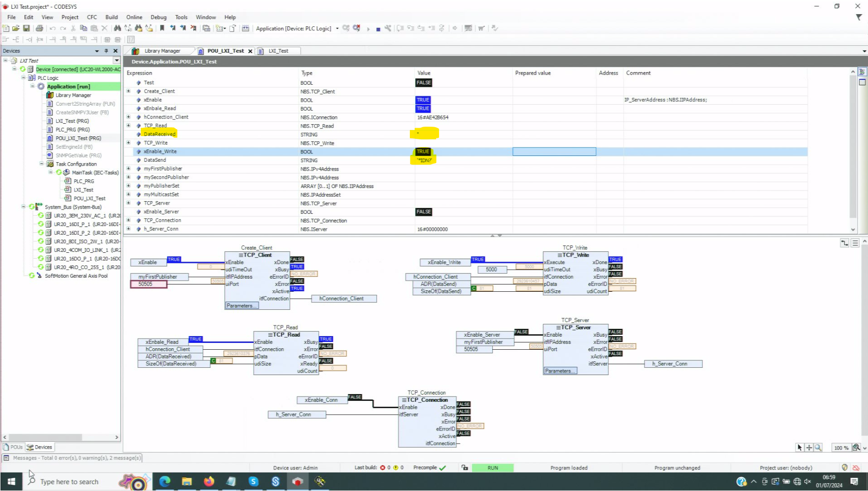Collapse the Task Configuration node
The image size is (868, 491).
click(x=41, y=164)
